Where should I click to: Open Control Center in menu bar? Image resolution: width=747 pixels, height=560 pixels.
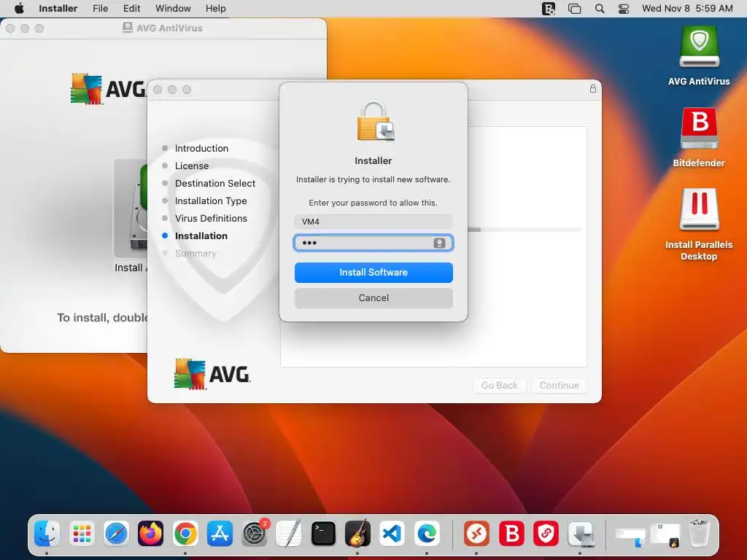click(624, 8)
